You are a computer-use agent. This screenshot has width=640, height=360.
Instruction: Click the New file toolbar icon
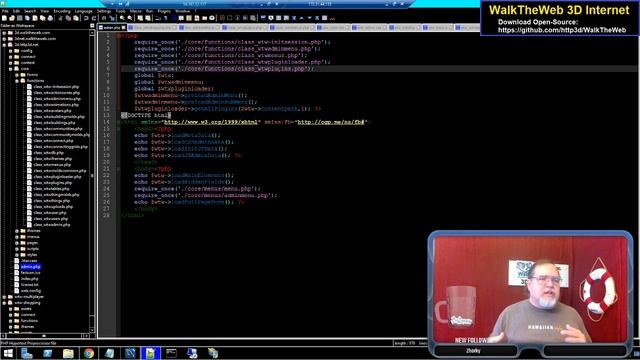click(x=4, y=18)
